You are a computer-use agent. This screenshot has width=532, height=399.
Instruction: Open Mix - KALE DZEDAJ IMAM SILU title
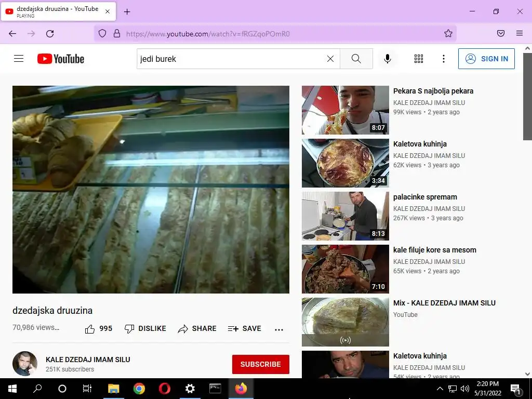tap(444, 303)
